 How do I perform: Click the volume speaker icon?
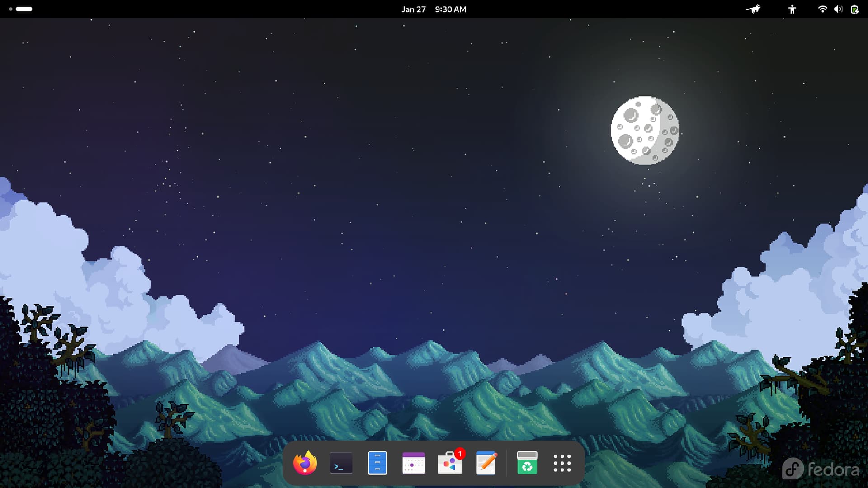tap(838, 9)
